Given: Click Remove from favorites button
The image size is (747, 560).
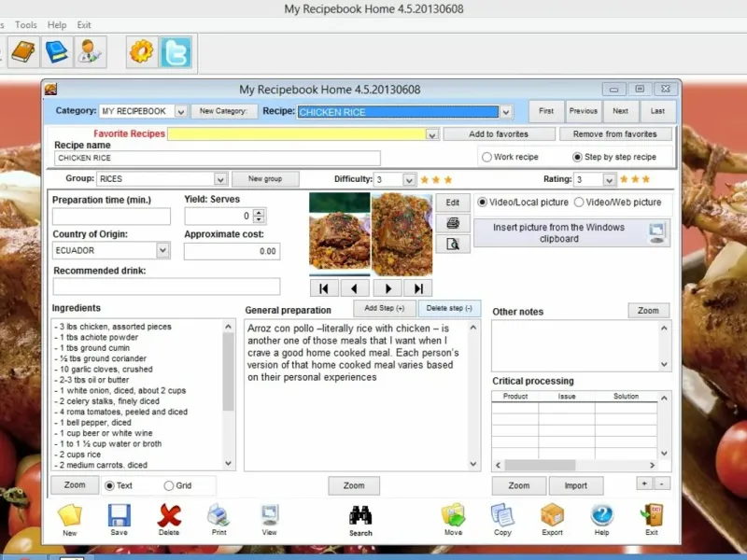Looking at the screenshot, I should coord(615,134).
